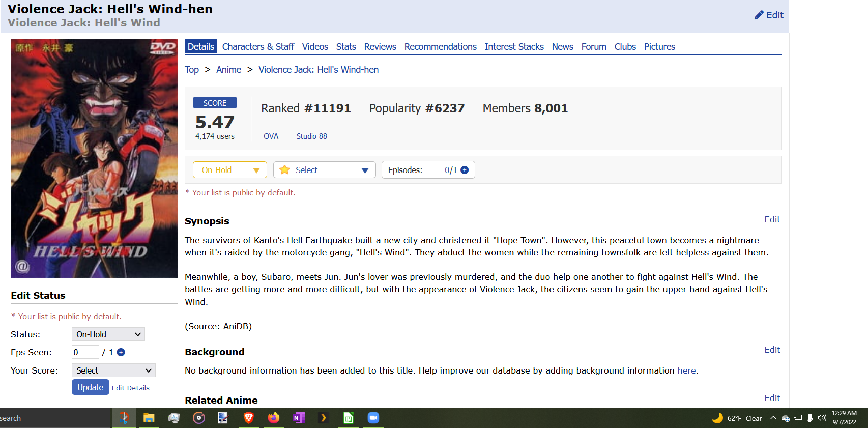The width and height of the screenshot is (868, 428).
Task: Open the Clubs tab
Action: point(625,47)
